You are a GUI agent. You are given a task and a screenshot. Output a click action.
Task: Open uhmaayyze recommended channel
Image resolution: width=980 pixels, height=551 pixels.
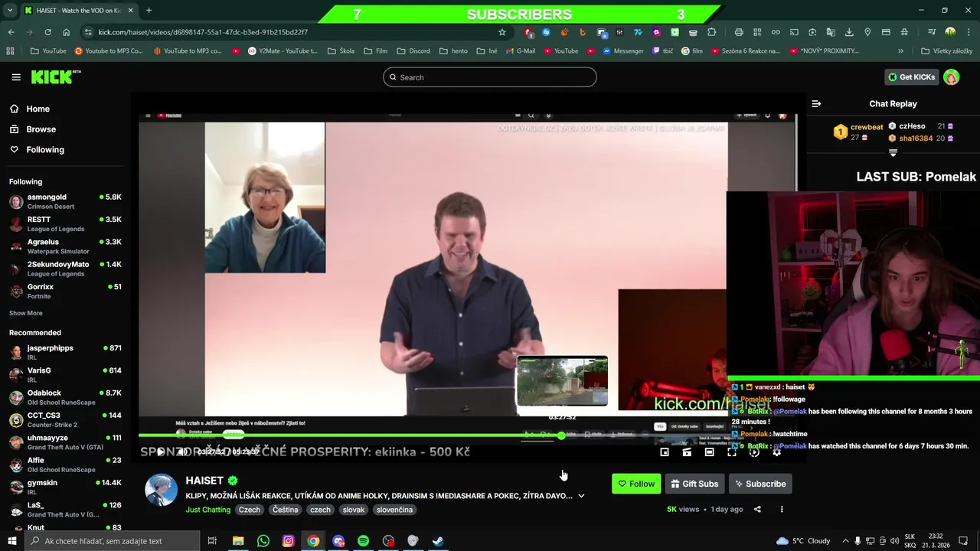tap(65, 442)
